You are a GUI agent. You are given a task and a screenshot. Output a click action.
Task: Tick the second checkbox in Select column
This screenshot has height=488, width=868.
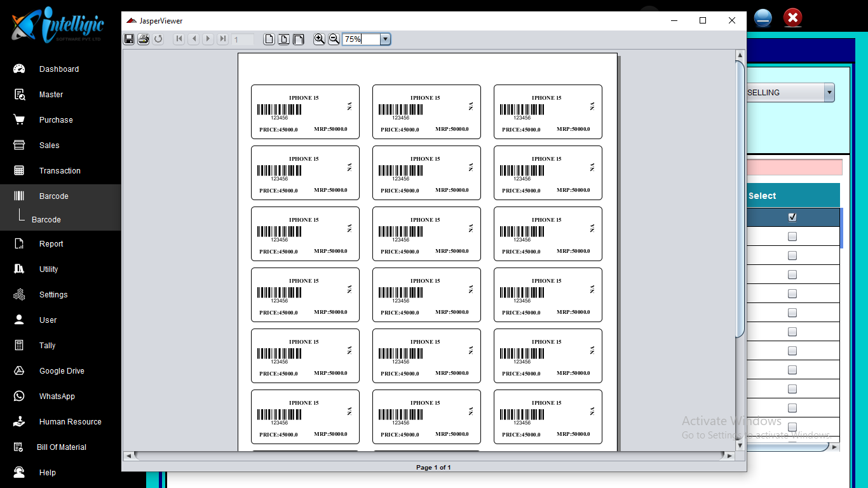[x=792, y=236]
